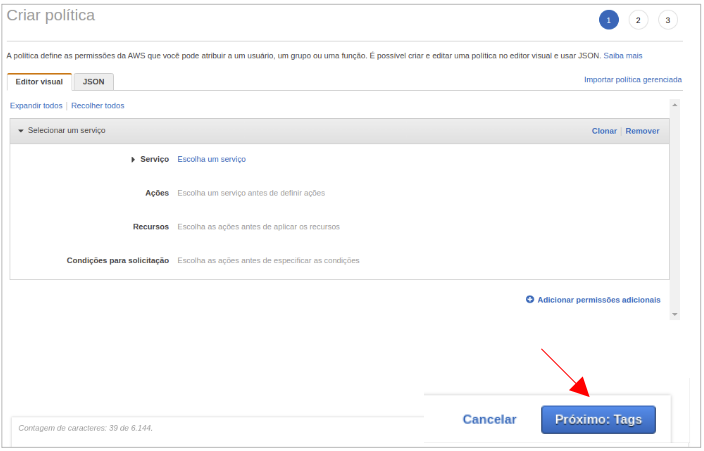Image resolution: width=704 pixels, height=451 pixels.
Task: Go to step 2 in wizard
Action: [638, 20]
